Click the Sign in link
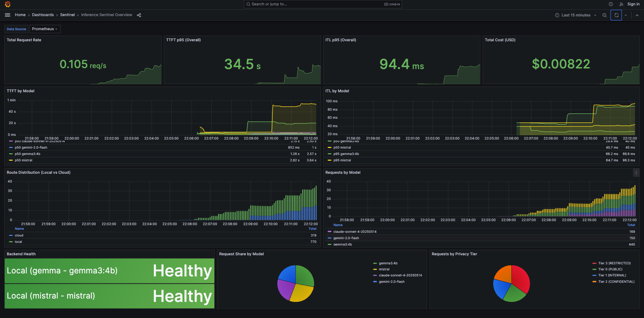 point(633,4)
